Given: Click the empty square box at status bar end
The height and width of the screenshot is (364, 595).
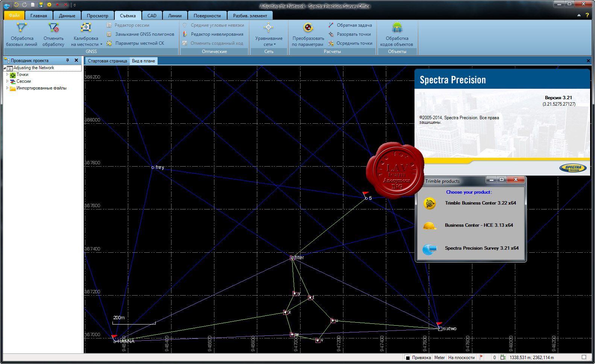Looking at the screenshot, I should click(x=584, y=357).
